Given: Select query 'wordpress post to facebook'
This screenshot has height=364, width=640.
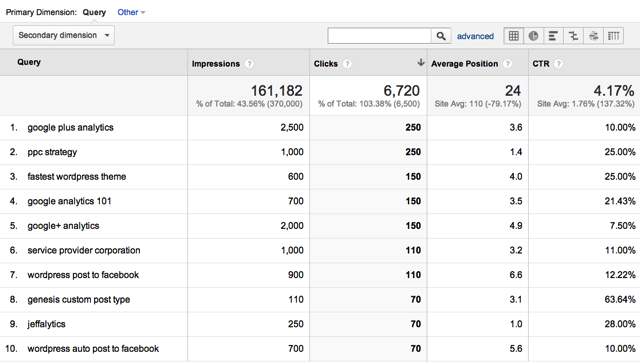Looking at the screenshot, I should 83,275.
